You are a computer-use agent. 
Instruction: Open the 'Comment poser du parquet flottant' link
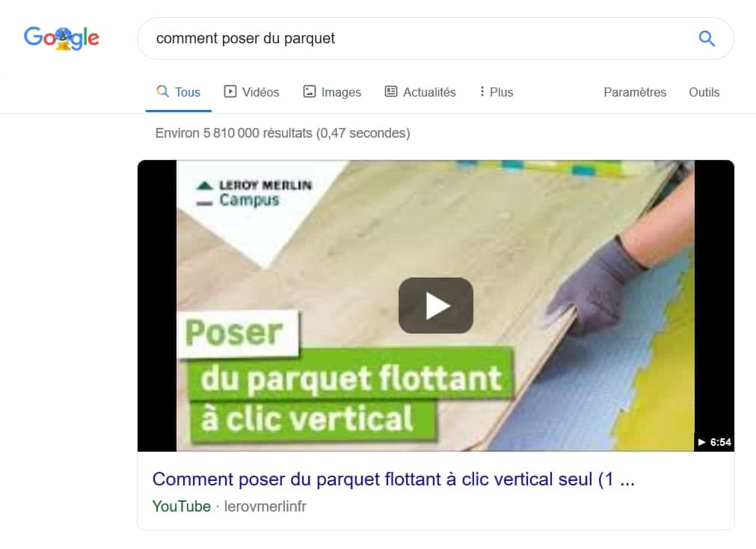pos(393,479)
